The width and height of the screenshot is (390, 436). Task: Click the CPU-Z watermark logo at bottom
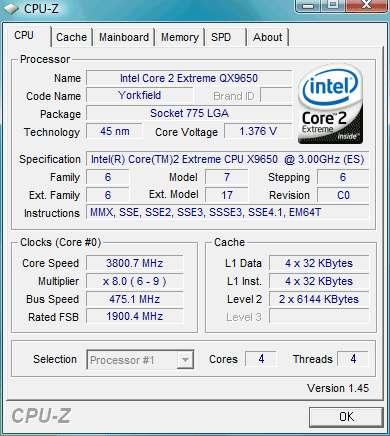point(41,416)
